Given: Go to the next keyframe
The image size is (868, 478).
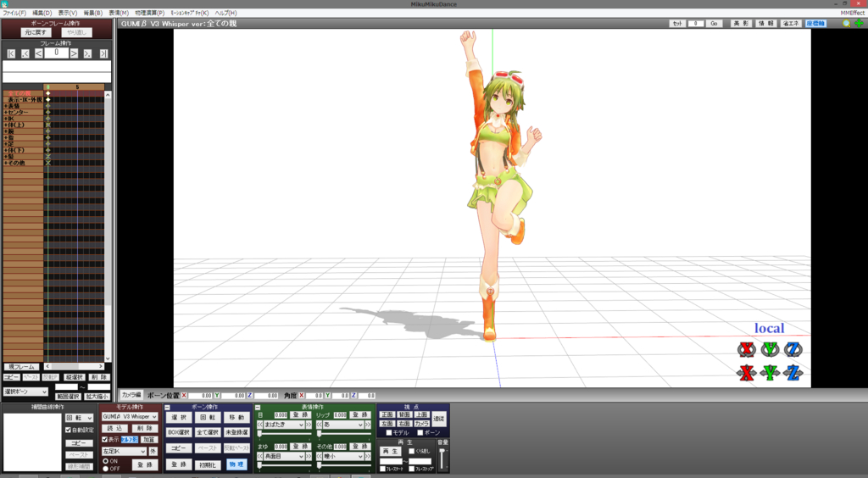Looking at the screenshot, I should pos(87,53).
